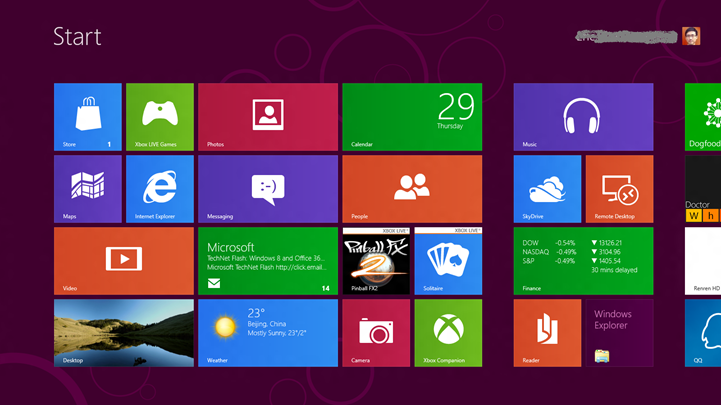Open the SkyDrive tile
This screenshot has height=405, width=721.
[x=546, y=188]
